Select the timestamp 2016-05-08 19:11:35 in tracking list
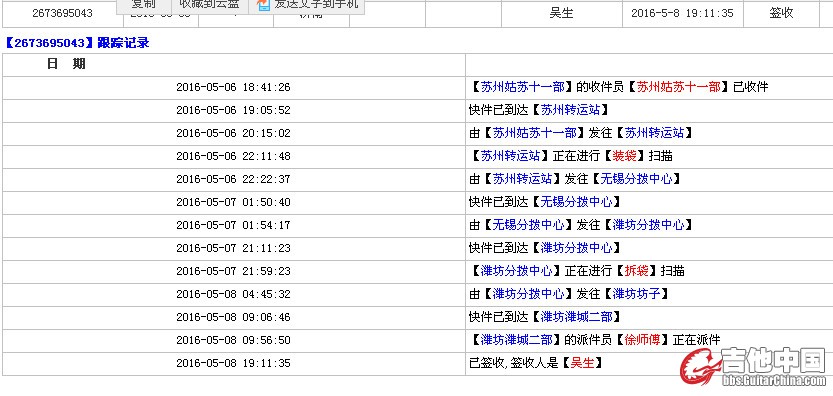 pyautogui.click(x=233, y=363)
